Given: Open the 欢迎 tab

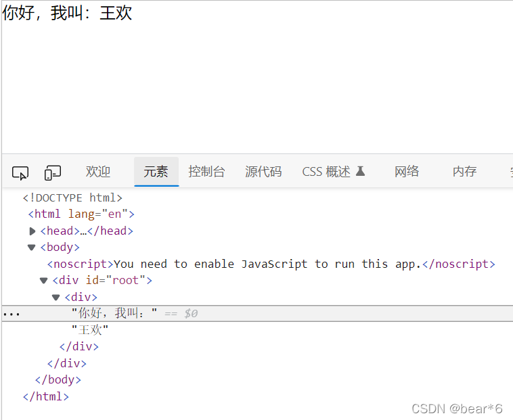Looking at the screenshot, I should [x=98, y=172].
